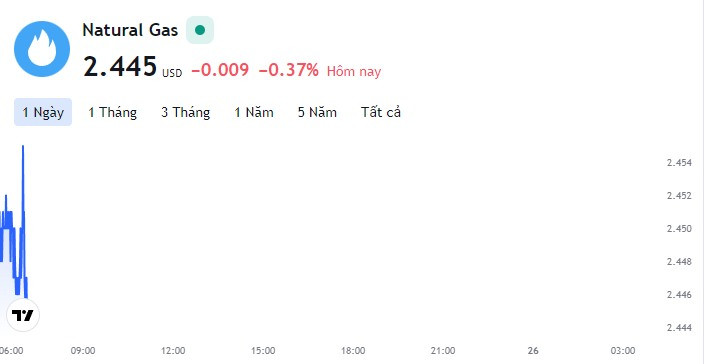The width and height of the screenshot is (704, 364).
Task: Show Tất cả price history
Action: pyautogui.click(x=381, y=112)
